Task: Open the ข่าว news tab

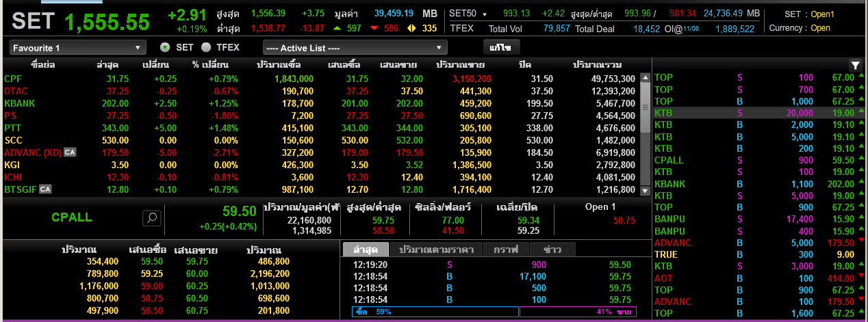Action: tap(552, 250)
